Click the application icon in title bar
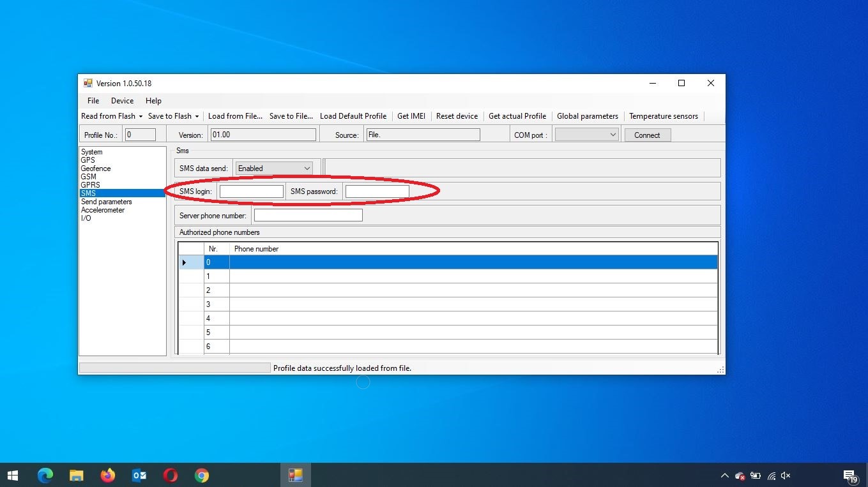This screenshot has width=868, height=487. [88, 84]
